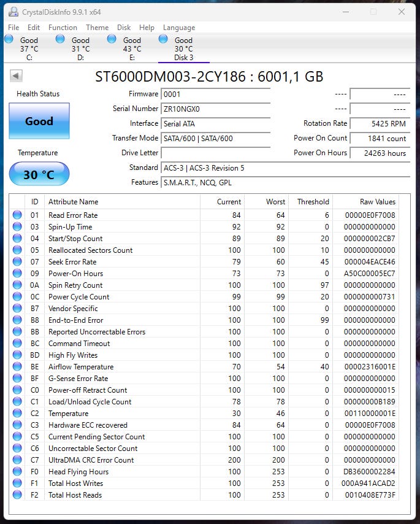This screenshot has width=420, height=524.
Task: Select the Reported Uncorrectable Errors row
Action: [204, 331]
